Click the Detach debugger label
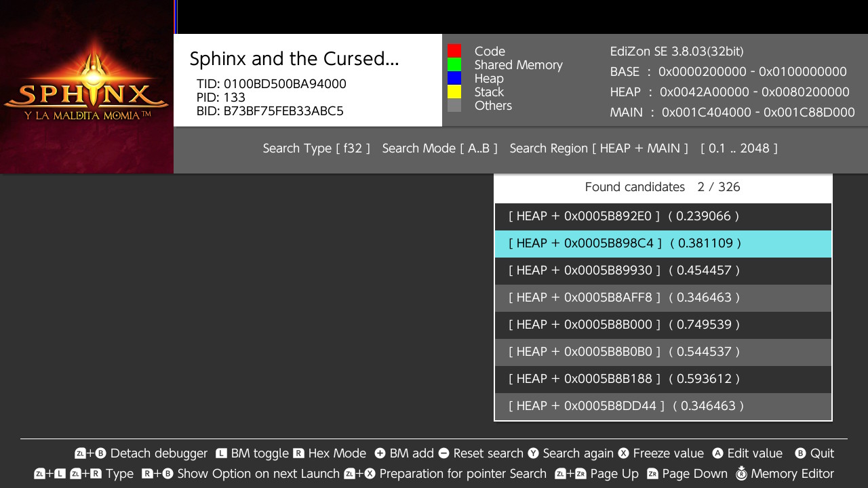The image size is (868, 488). [x=159, y=453]
